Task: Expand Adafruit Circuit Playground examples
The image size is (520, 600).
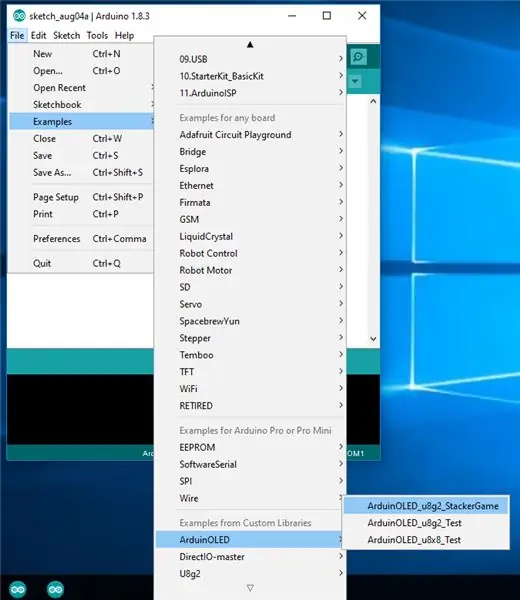Action: coord(251,135)
